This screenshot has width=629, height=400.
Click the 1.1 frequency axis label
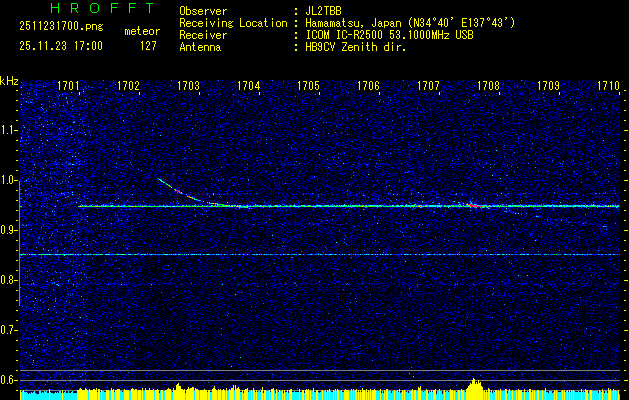9,130
